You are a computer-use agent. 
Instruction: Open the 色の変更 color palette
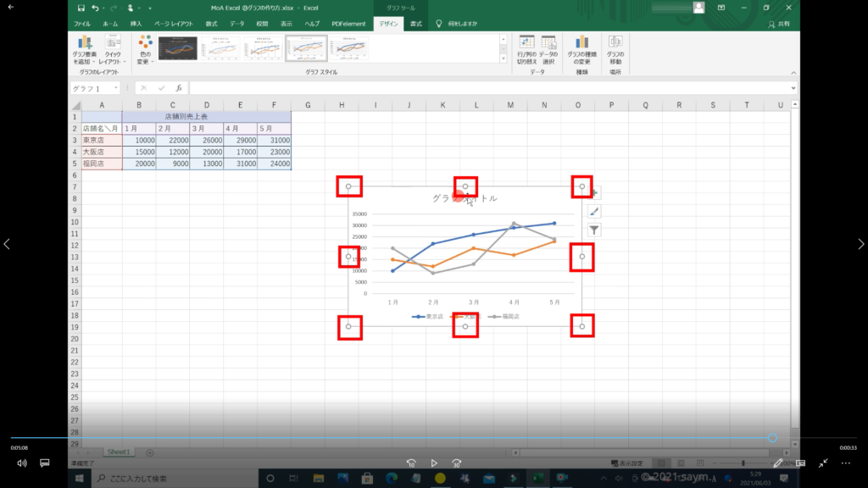[x=145, y=50]
